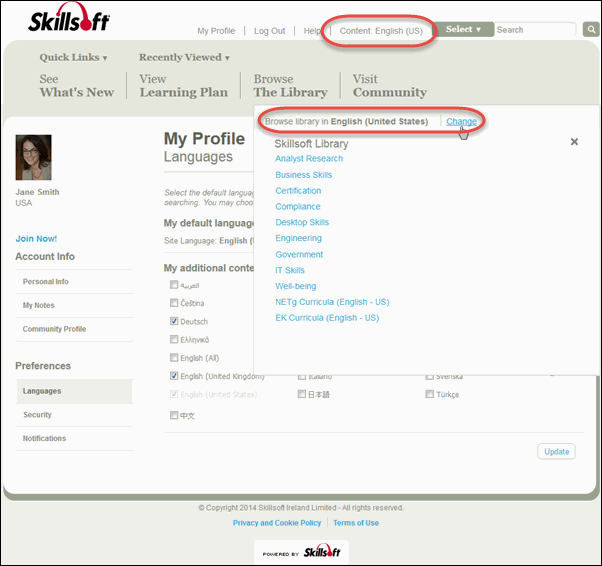Enable the Čeština language checkbox
Screen dimensions: 602x566
[174, 303]
